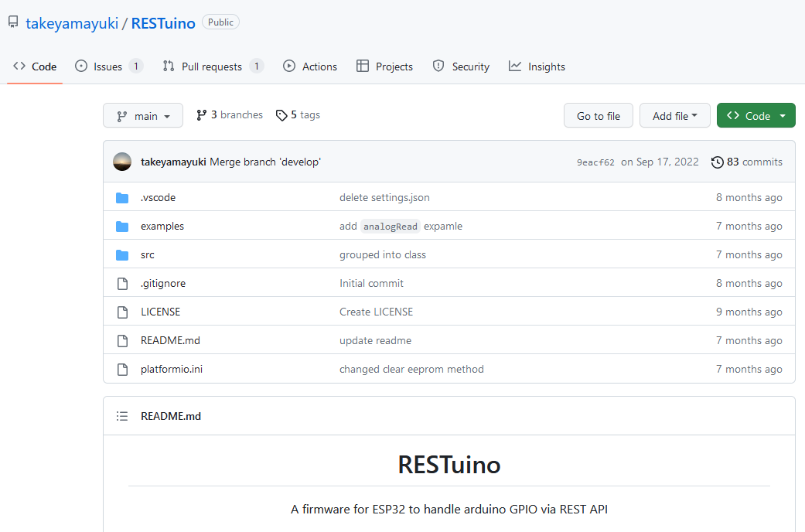Click the Issues count badge showing 1
This screenshot has height=532, width=805.
[x=135, y=66]
